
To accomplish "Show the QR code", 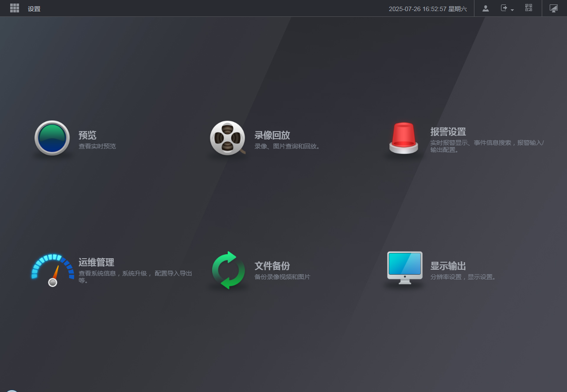I will pyautogui.click(x=528, y=8).
